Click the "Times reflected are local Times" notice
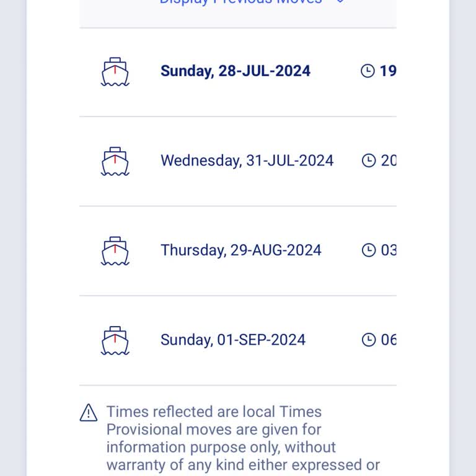 tap(214, 412)
